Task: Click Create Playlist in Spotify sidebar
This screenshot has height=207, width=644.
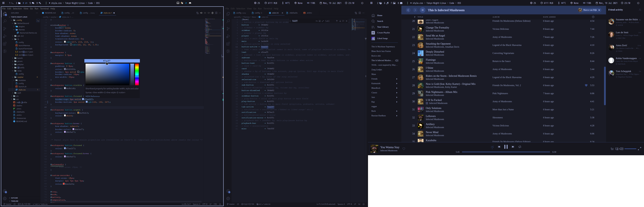Action: pyautogui.click(x=381, y=33)
